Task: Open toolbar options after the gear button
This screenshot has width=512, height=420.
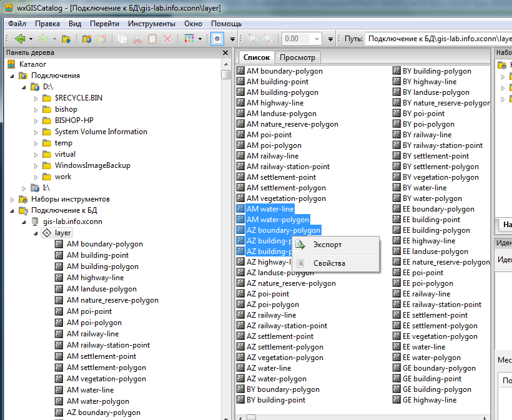Action: 232,39
